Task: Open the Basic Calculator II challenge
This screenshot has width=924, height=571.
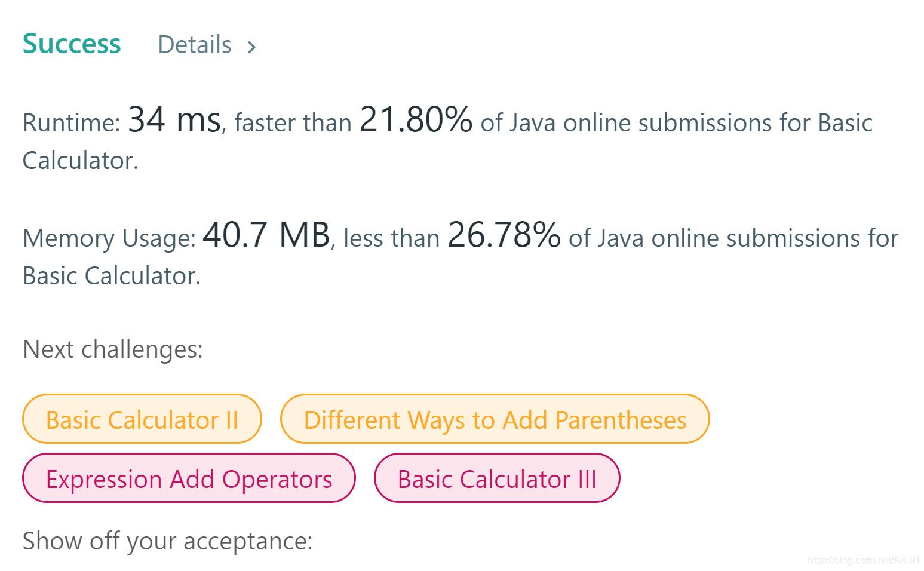Action: click(142, 419)
